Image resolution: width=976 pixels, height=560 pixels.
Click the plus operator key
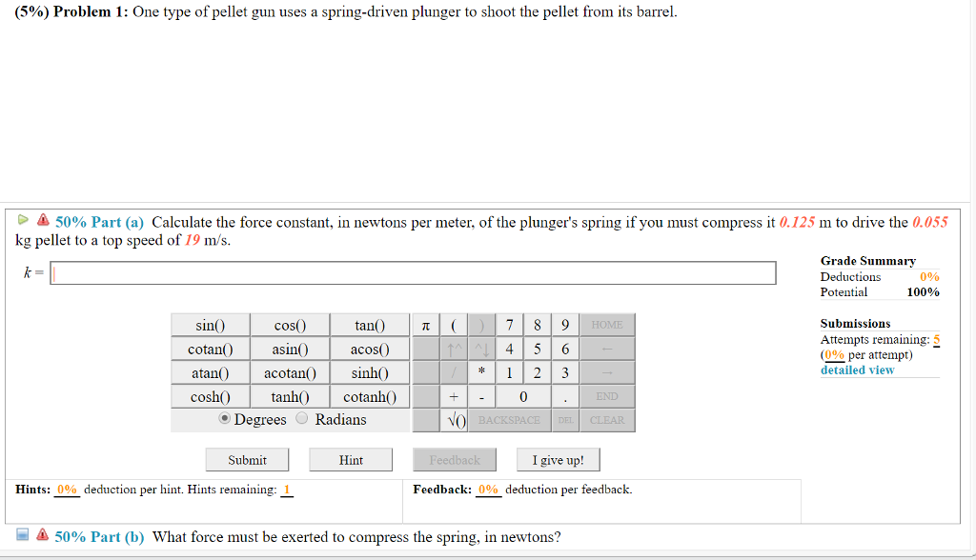click(455, 396)
